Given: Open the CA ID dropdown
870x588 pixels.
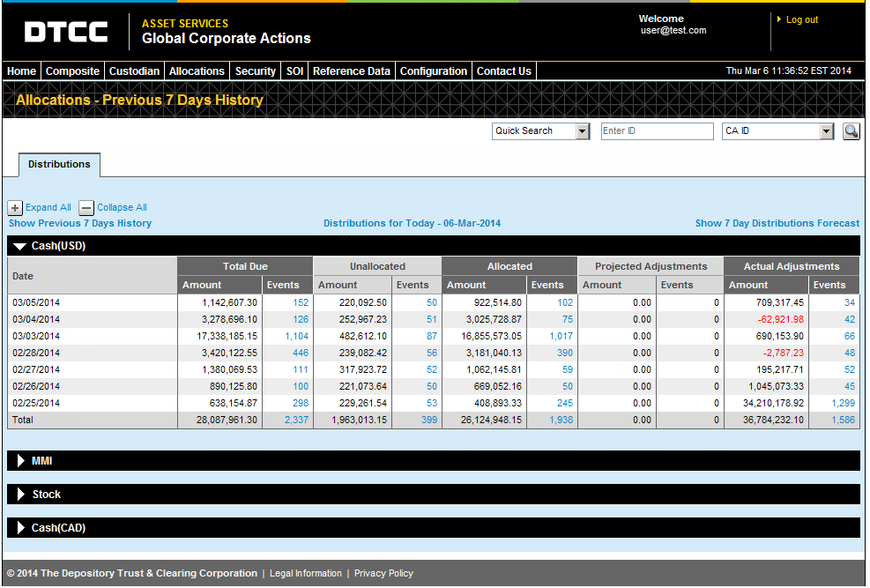Looking at the screenshot, I should (826, 131).
